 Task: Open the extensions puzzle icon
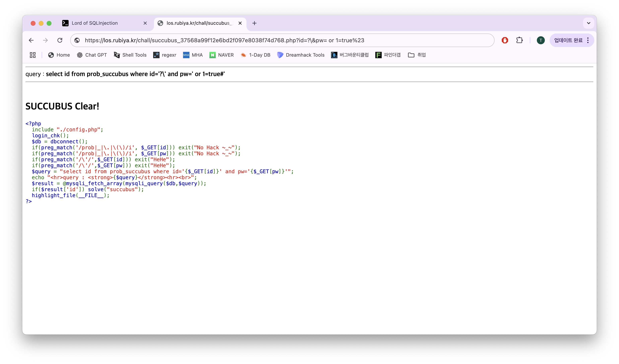[519, 40]
